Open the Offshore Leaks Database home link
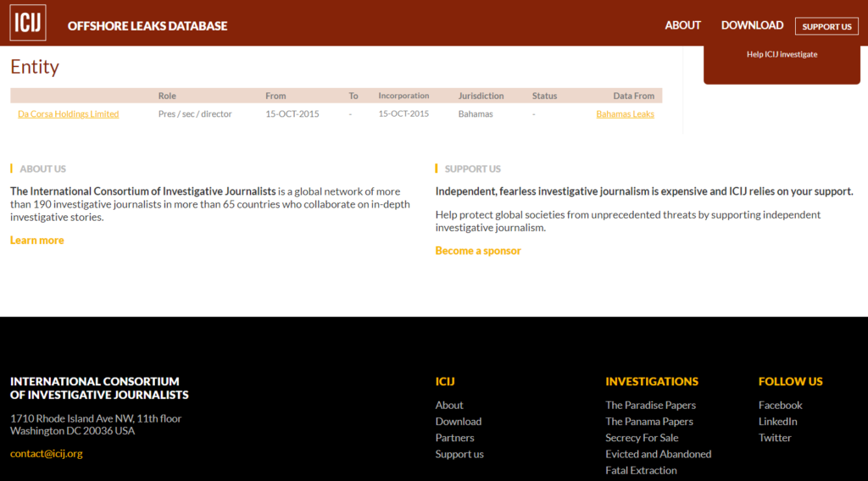The height and width of the screenshot is (481, 868). pos(147,25)
